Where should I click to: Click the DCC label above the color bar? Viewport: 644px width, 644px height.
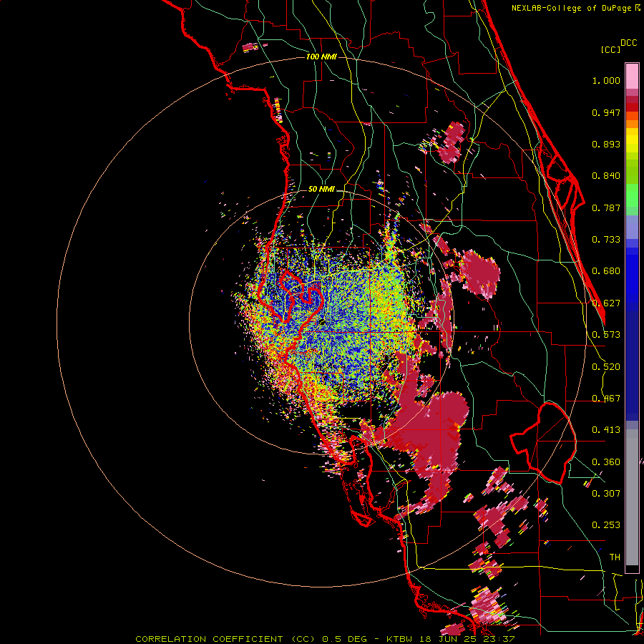click(628, 43)
